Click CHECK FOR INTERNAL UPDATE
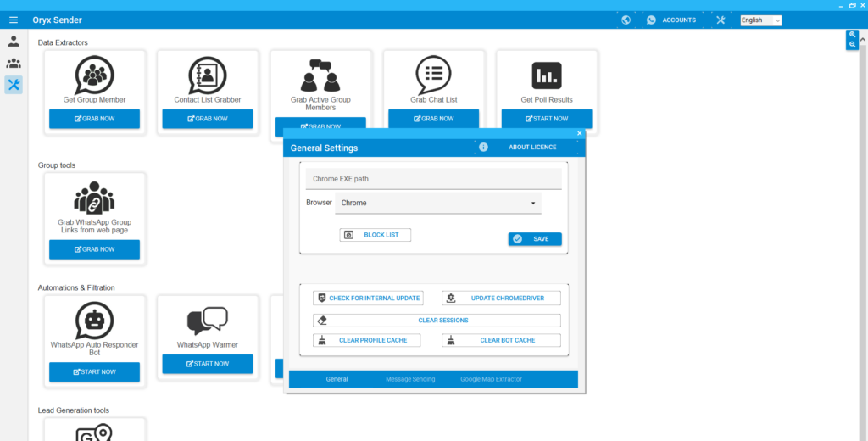 point(368,298)
